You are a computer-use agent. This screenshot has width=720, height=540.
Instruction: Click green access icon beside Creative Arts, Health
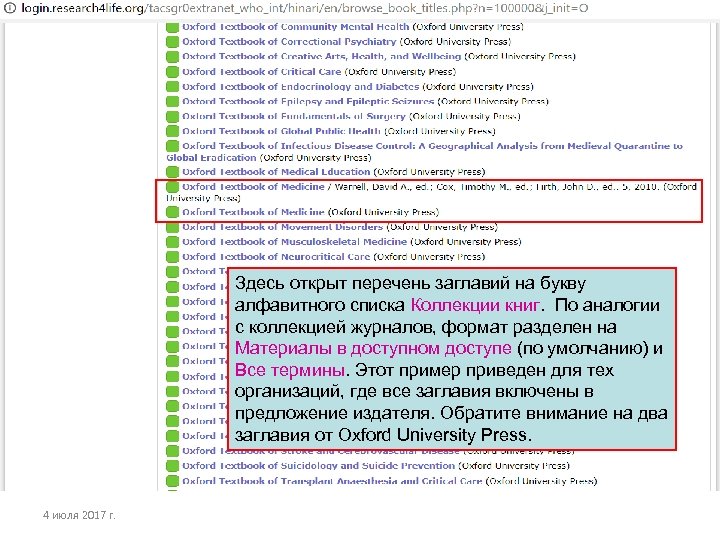pos(172,56)
